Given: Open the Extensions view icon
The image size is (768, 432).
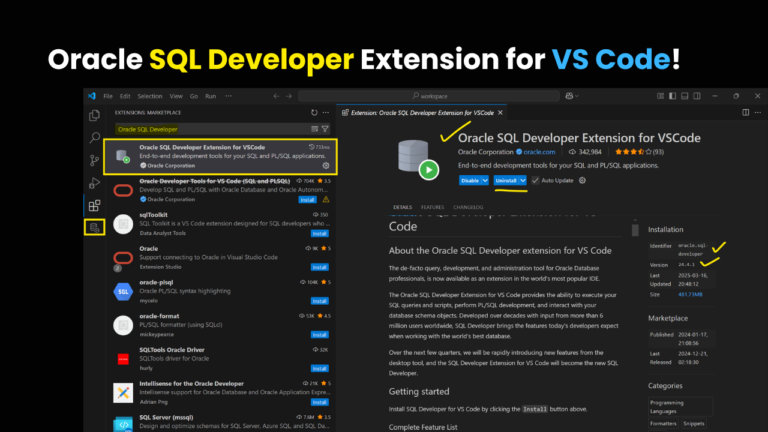Looking at the screenshot, I should (95, 205).
